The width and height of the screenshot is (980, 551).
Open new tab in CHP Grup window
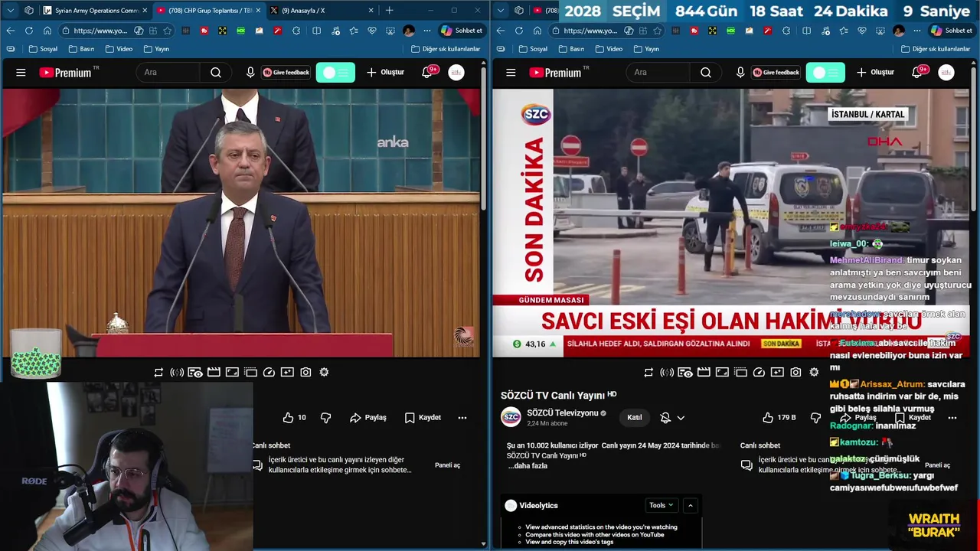pos(389,11)
